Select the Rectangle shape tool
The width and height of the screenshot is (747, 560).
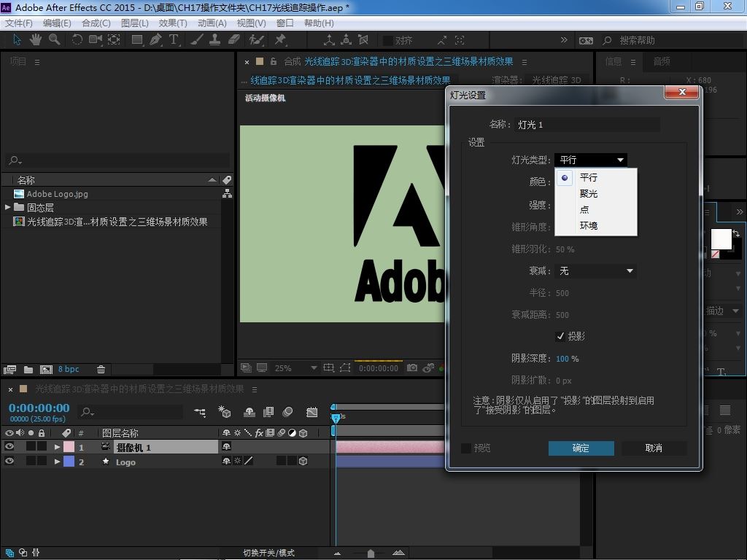[137, 40]
